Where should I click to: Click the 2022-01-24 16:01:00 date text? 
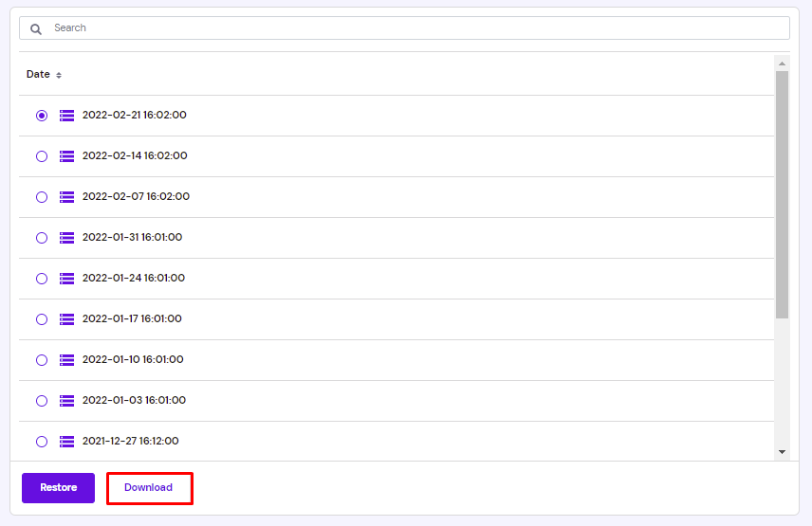(x=134, y=279)
